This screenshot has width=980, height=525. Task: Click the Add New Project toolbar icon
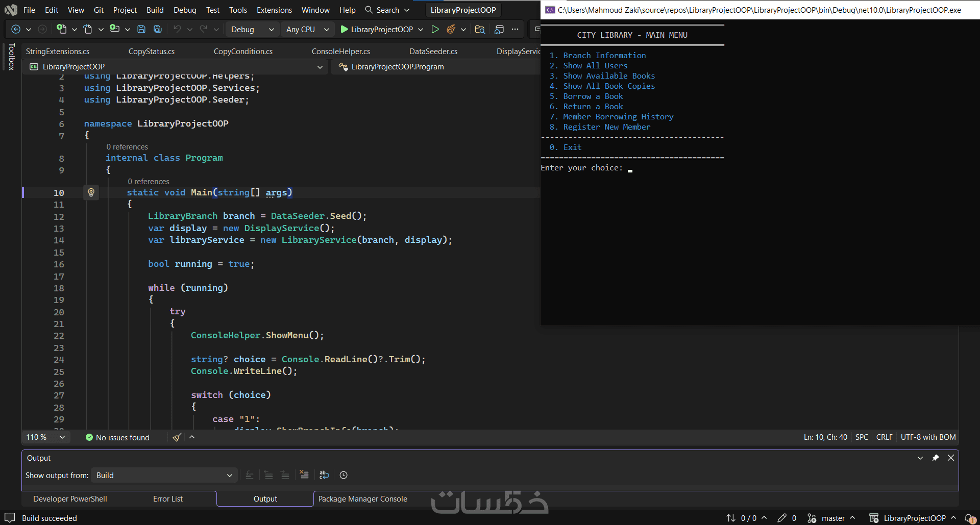pyautogui.click(x=115, y=30)
